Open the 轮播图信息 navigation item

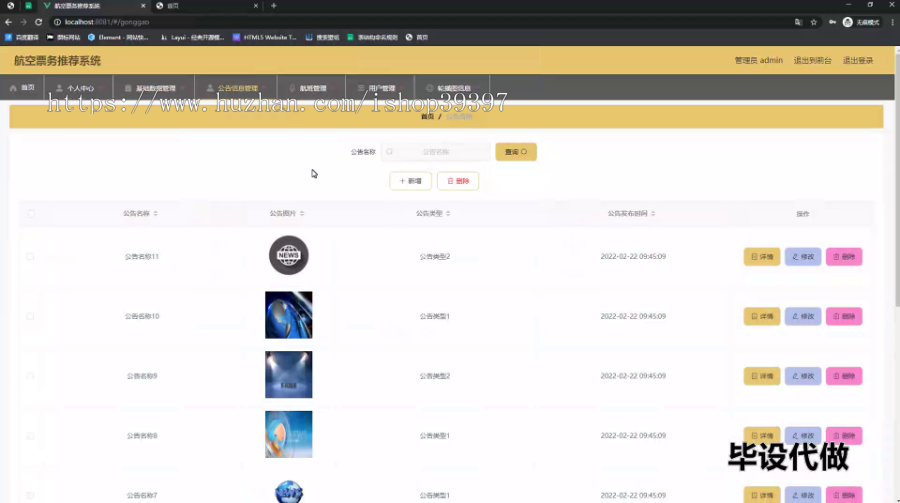point(452,88)
